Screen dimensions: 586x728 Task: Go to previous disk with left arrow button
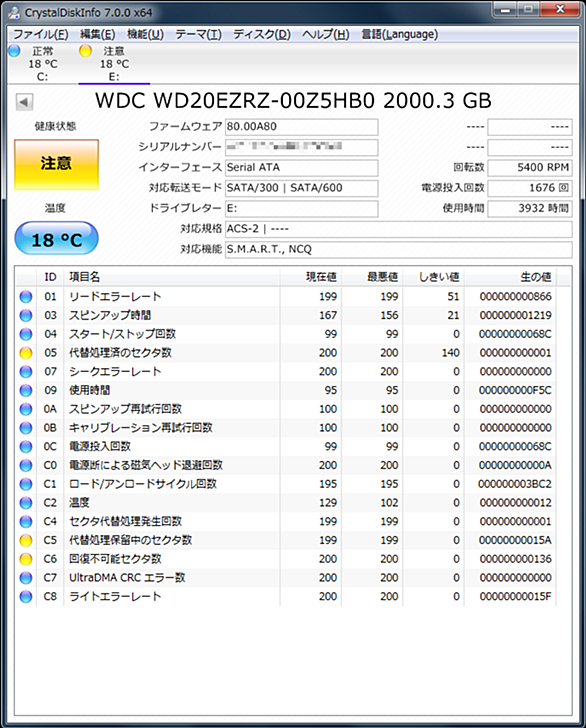(x=24, y=102)
